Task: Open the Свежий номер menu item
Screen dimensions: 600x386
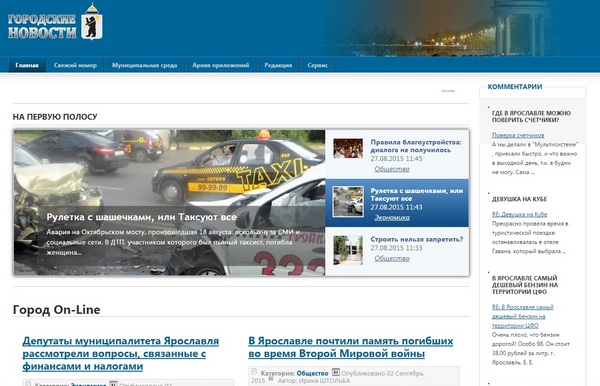Action: click(x=75, y=65)
